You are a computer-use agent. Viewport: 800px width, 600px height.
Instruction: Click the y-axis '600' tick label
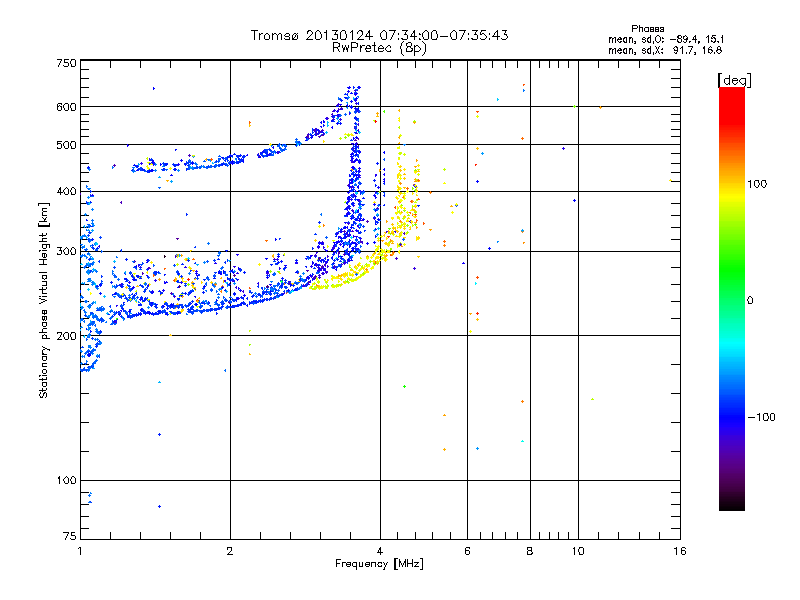coord(66,107)
